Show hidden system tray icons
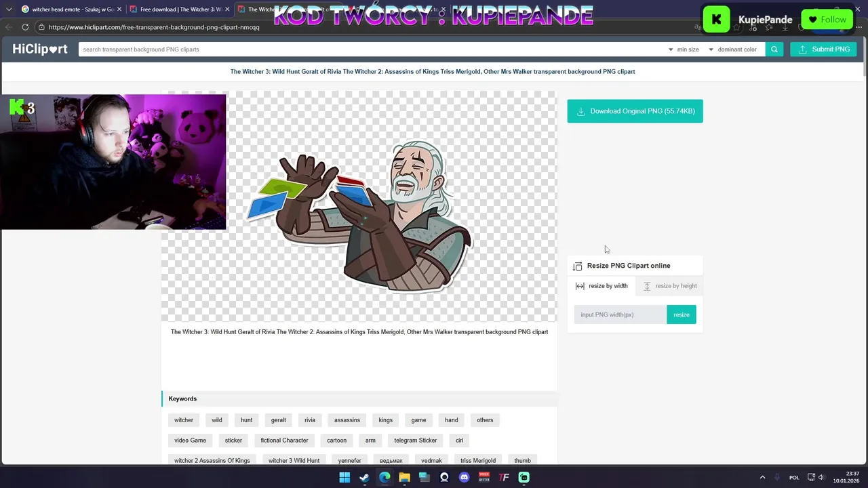The image size is (868, 488). coord(762,477)
